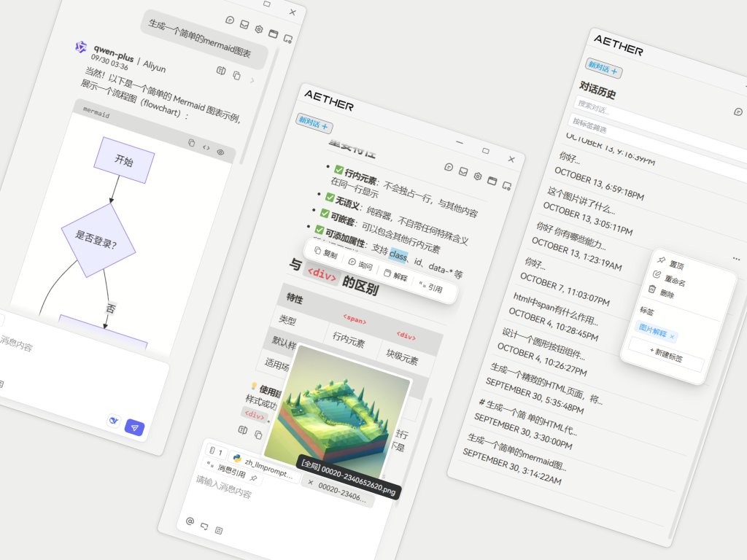The height and width of the screenshot is (560, 747).
Task: Copy the mermaid code block contents
Action: tap(192, 143)
